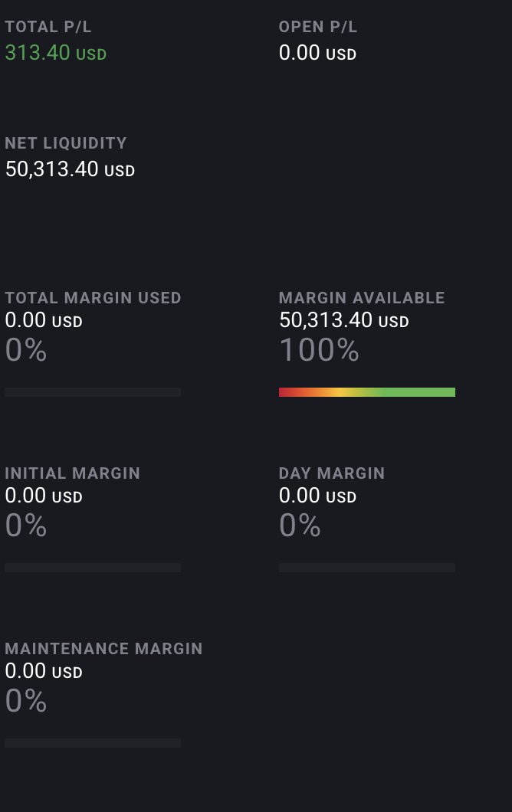The height and width of the screenshot is (812, 512).
Task: Select Maintenance Margin 0.00 USD value
Action: pyautogui.click(x=44, y=671)
